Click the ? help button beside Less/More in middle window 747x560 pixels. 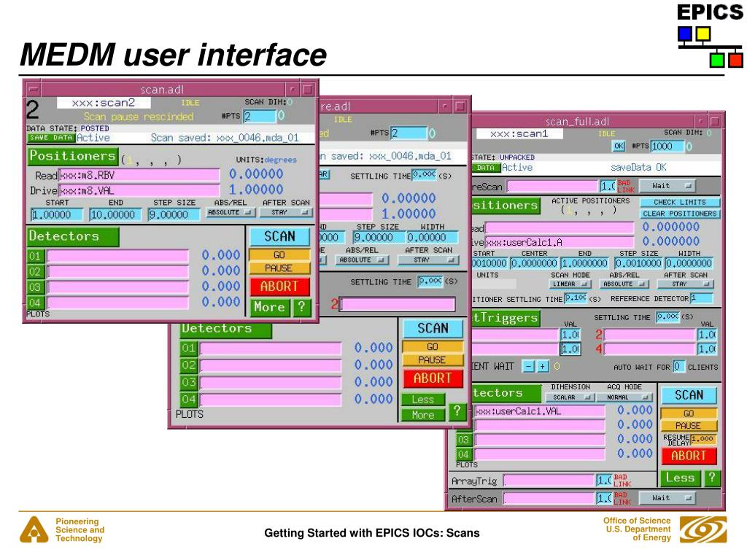457,411
